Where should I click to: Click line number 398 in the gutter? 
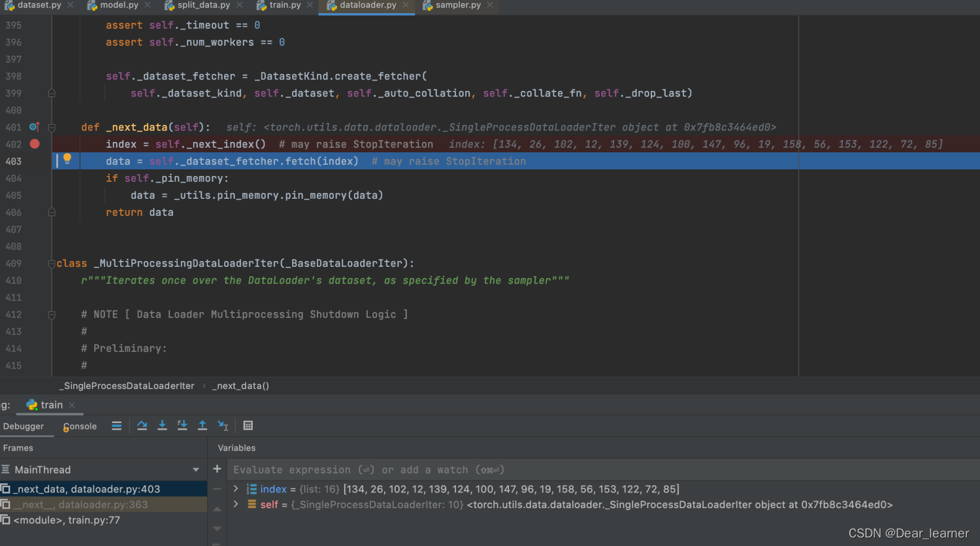pos(13,77)
